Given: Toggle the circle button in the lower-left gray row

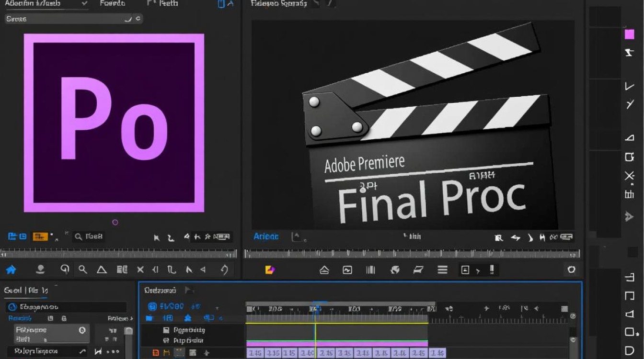Looking at the screenshot, I should click(x=82, y=330).
